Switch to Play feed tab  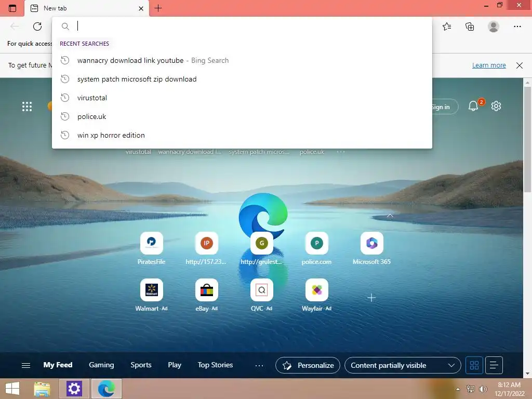pos(175,365)
